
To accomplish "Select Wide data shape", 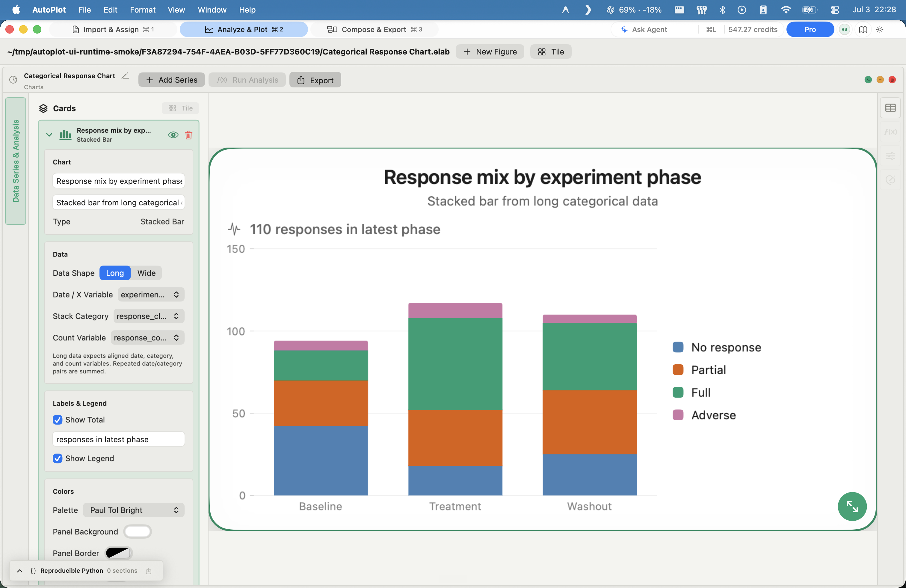I will tap(147, 273).
